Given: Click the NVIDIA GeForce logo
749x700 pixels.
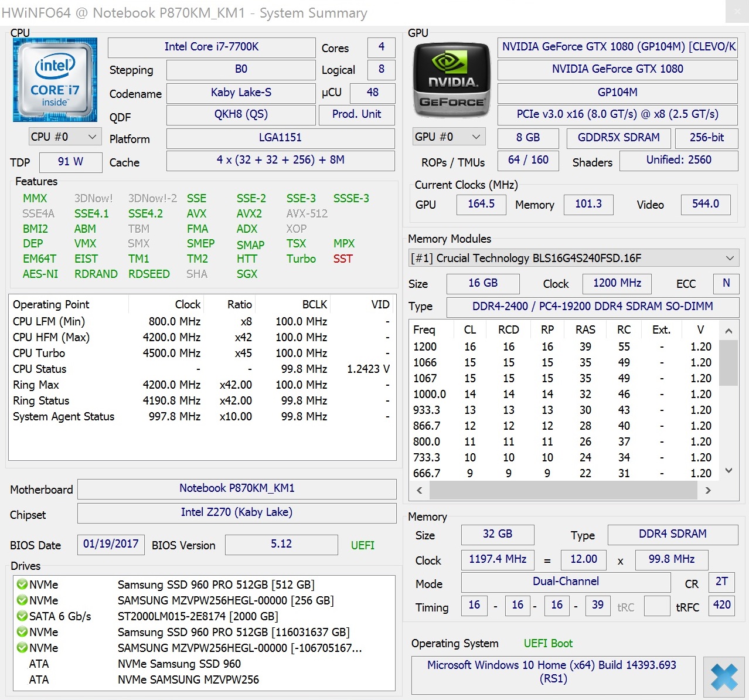Looking at the screenshot, I should (x=451, y=80).
